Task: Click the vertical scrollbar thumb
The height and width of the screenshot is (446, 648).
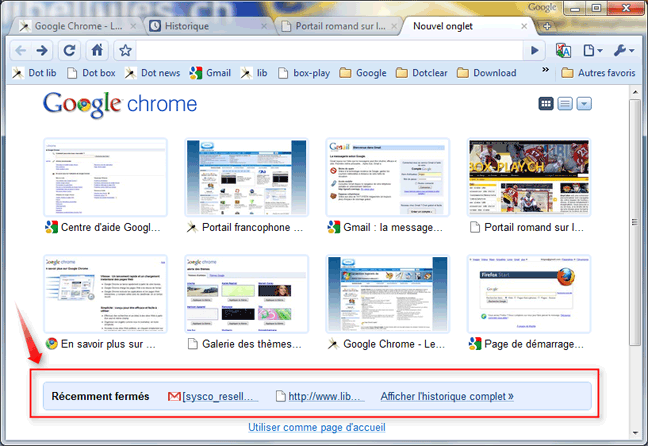Action: point(635,222)
